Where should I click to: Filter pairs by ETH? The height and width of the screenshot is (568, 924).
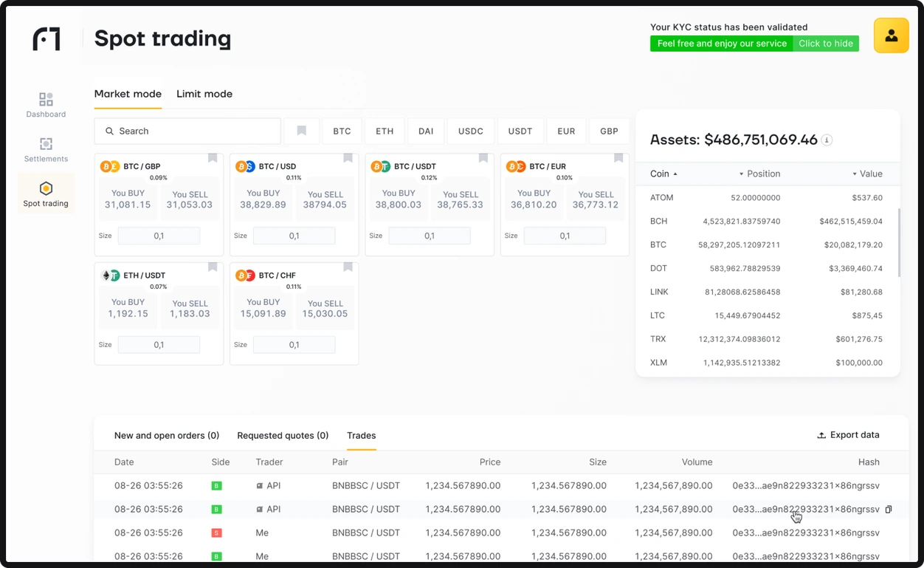[385, 131]
